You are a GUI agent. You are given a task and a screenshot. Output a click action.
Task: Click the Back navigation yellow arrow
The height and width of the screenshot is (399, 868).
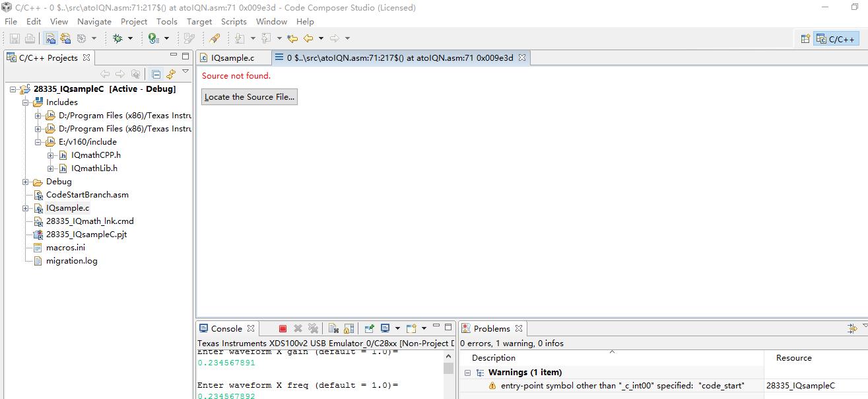(x=308, y=38)
